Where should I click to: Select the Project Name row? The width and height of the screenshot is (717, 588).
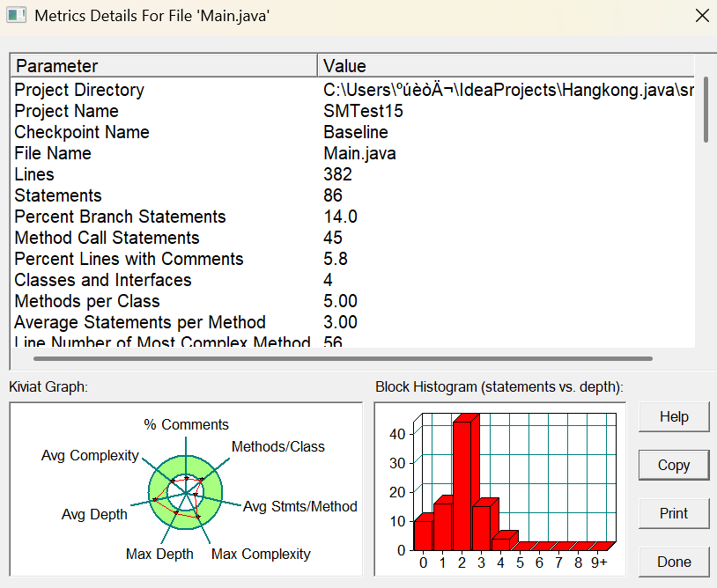point(352,111)
